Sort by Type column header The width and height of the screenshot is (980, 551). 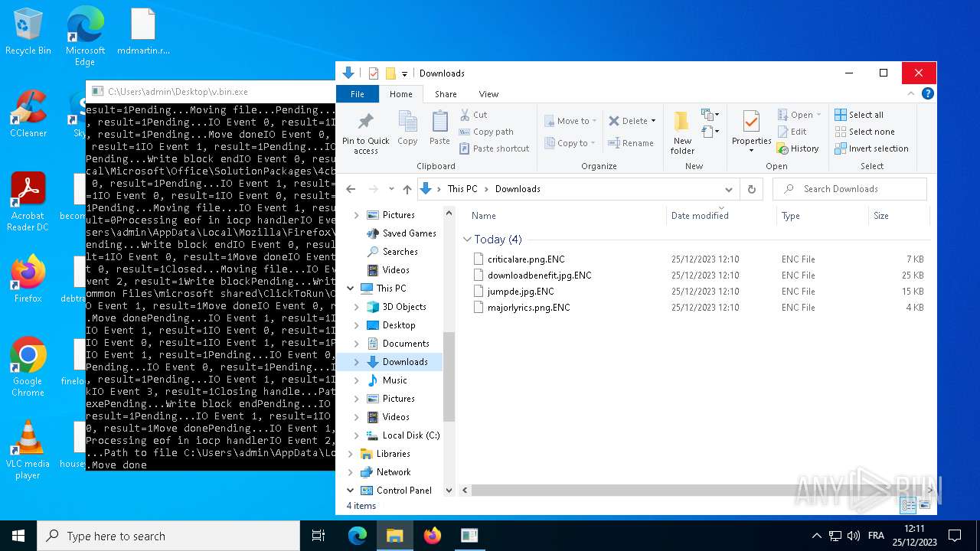[x=822, y=216]
